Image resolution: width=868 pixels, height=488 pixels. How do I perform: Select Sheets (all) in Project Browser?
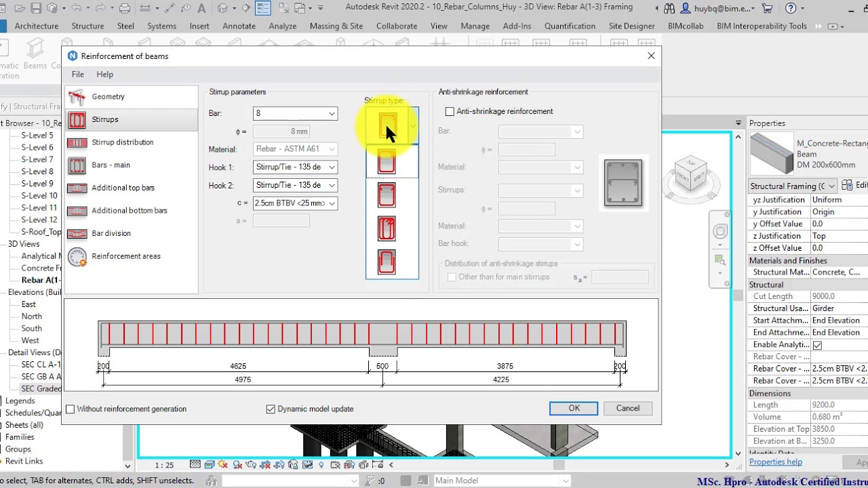[24, 425]
